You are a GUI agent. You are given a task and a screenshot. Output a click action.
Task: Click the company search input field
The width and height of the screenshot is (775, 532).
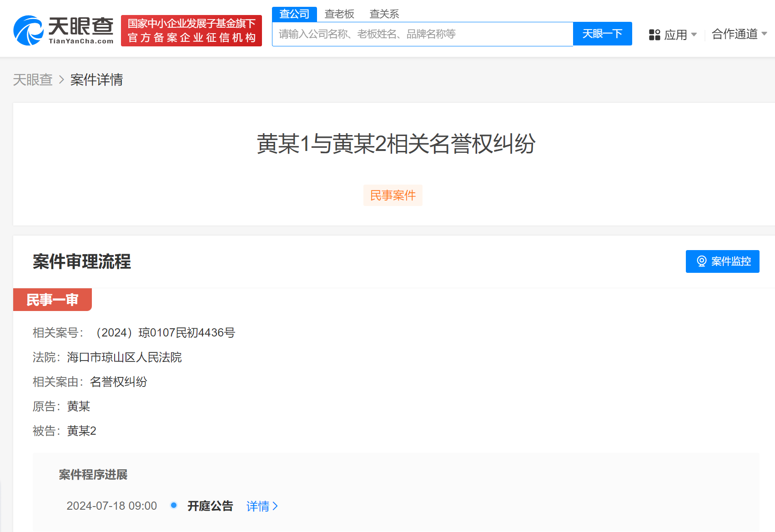point(422,34)
